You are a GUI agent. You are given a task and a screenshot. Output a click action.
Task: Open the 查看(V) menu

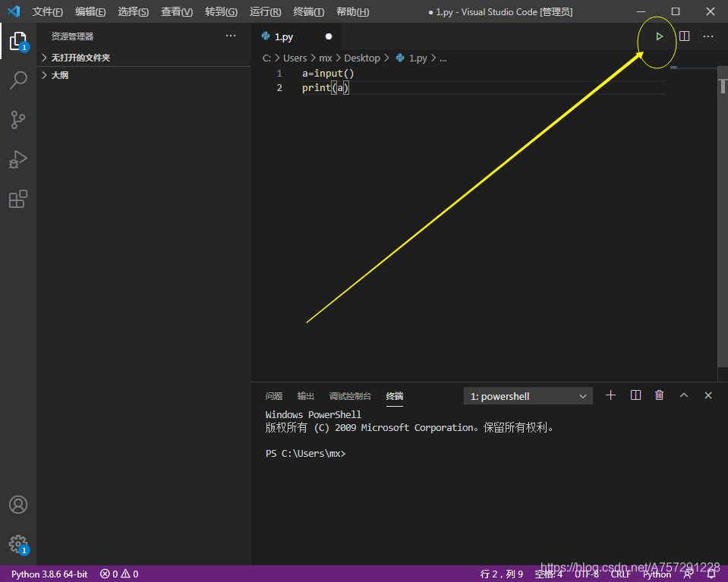177,11
